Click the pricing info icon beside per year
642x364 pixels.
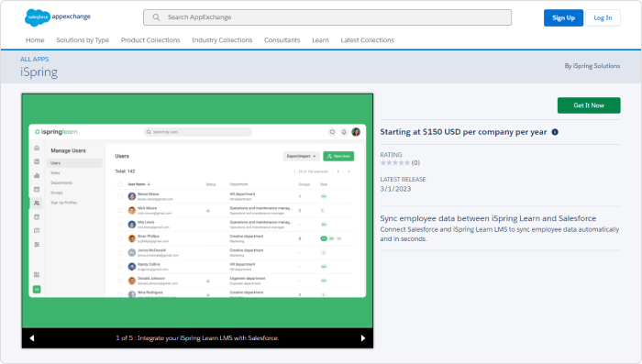pyautogui.click(x=555, y=132)
